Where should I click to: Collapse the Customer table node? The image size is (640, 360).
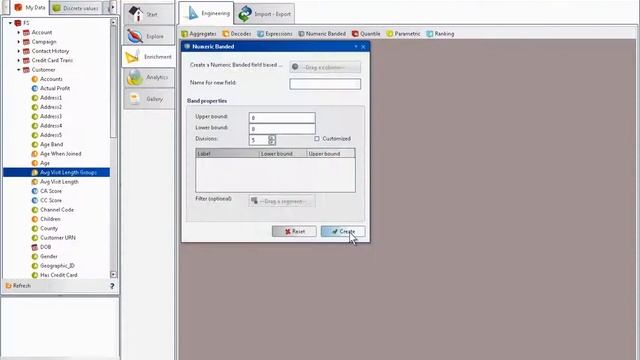point(18,70)
